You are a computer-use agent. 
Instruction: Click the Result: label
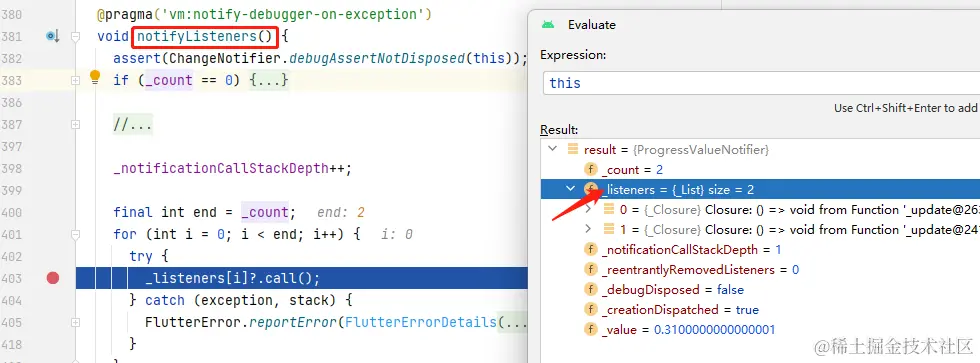pyautogui.click(x=559, y=129)
